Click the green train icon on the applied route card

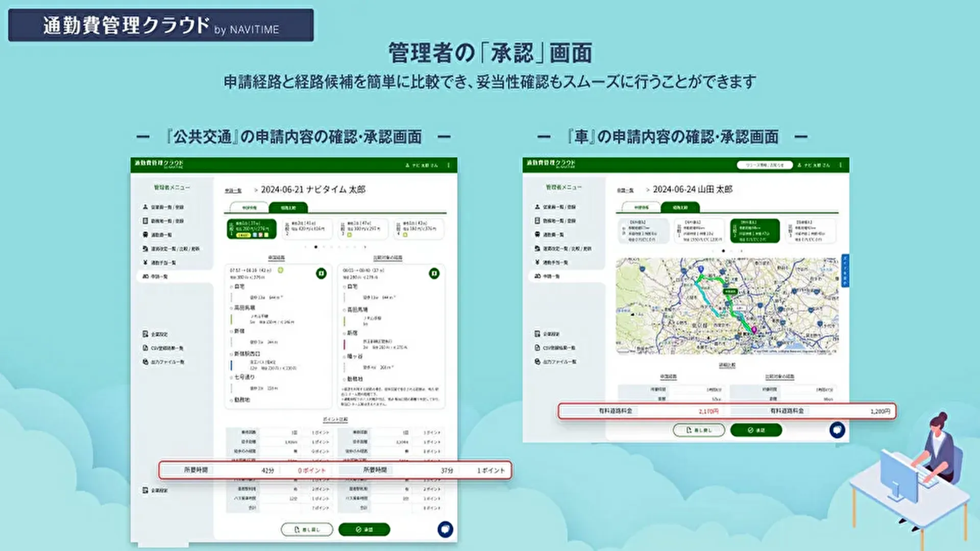click(321, 273)
